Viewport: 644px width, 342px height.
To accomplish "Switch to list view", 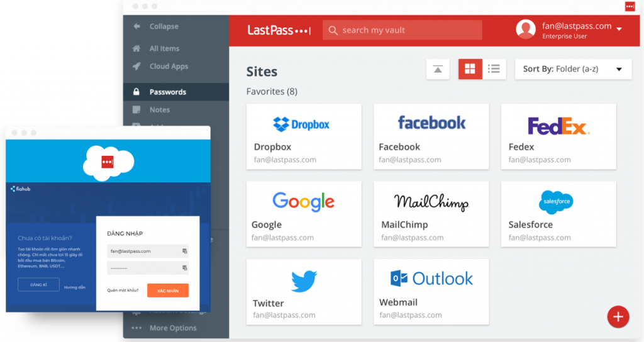I will pos(494,69).
